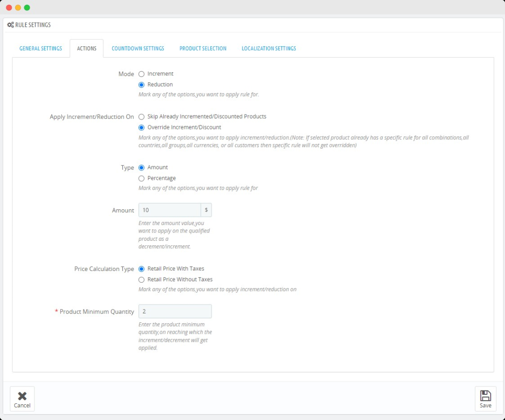The image size is (505, 420).
Task: Set Type to Percentage
Action: point(142,179)
